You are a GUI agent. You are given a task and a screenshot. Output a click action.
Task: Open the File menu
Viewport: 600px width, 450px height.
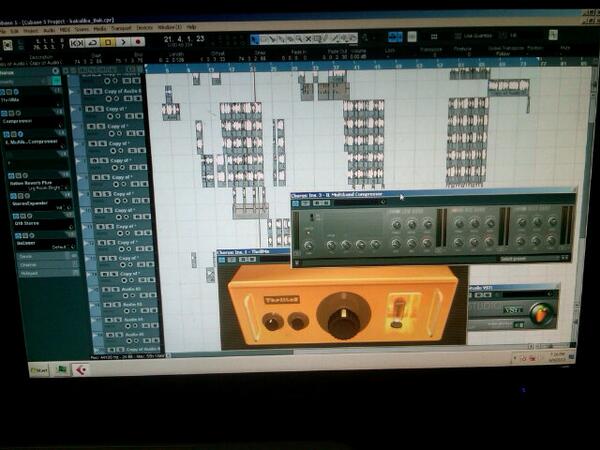coord(3,31)
